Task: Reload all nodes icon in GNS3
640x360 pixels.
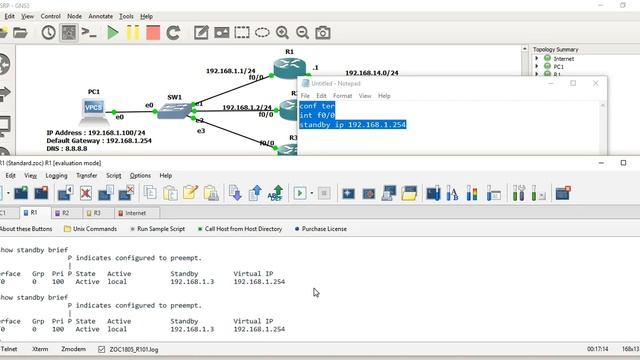Action: coord(173,32)
